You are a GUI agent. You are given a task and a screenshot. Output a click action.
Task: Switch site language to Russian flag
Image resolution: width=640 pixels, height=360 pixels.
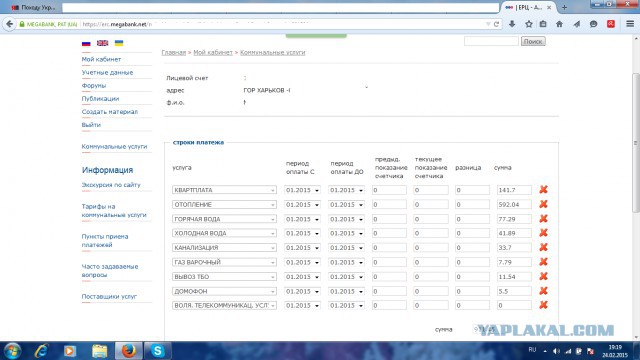point(86,43)
